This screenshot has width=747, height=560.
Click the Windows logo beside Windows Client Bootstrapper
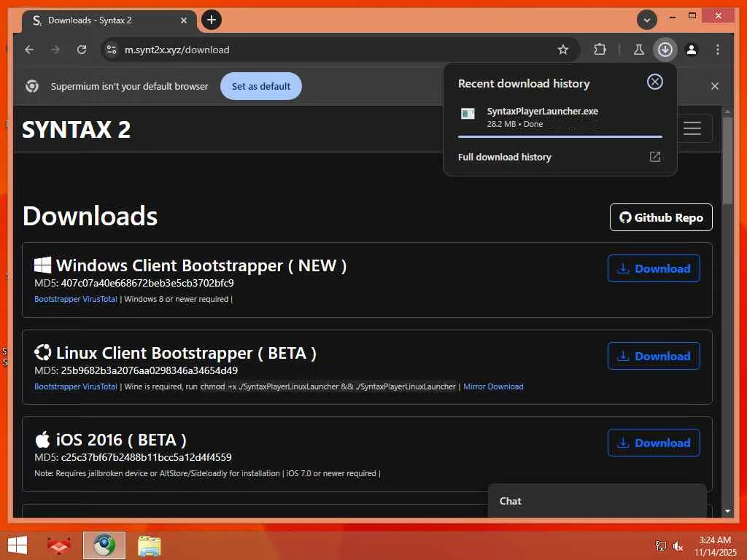click(x=42, y=265)
